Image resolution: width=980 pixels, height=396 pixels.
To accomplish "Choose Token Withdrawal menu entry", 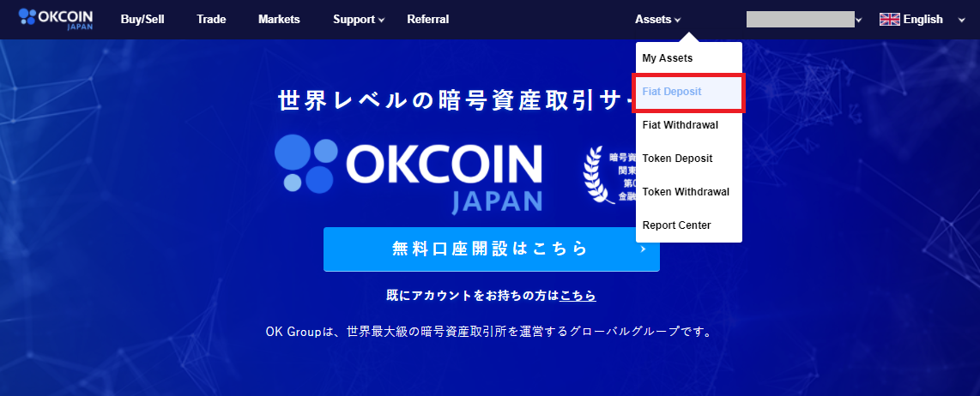I will [689, 192].
